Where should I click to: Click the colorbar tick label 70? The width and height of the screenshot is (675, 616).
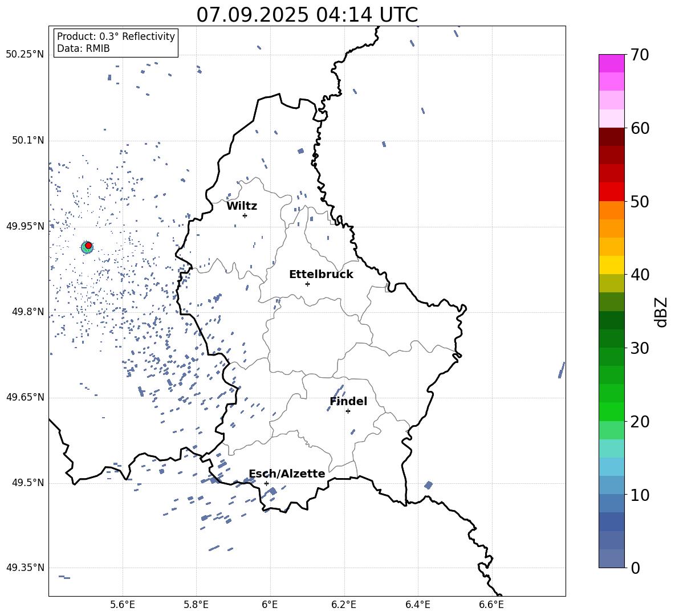(x=640, y=55)
